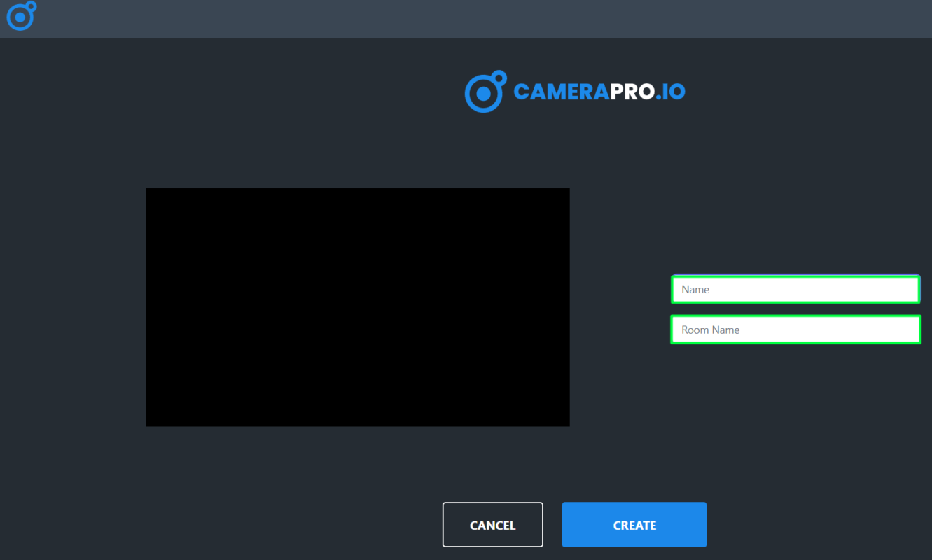
Task: Click the dark header bar at top
Action: [x=466, y=19]
